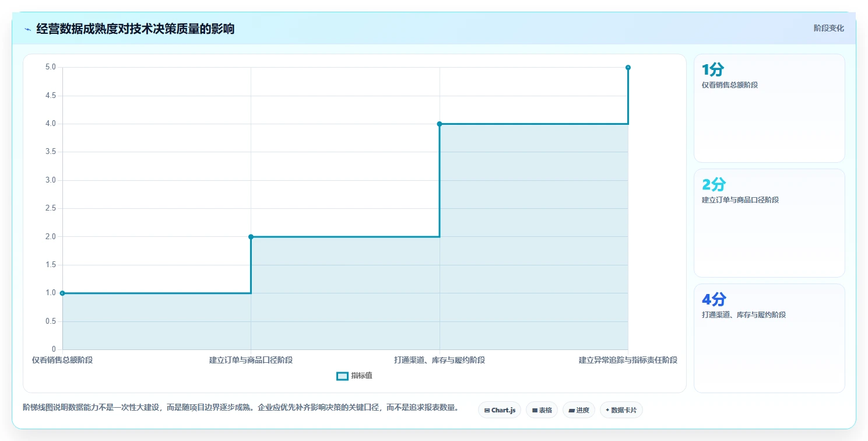Click the chart data point at value 5.0
This screenshot has height=441, width=868.
pos(628,67)
